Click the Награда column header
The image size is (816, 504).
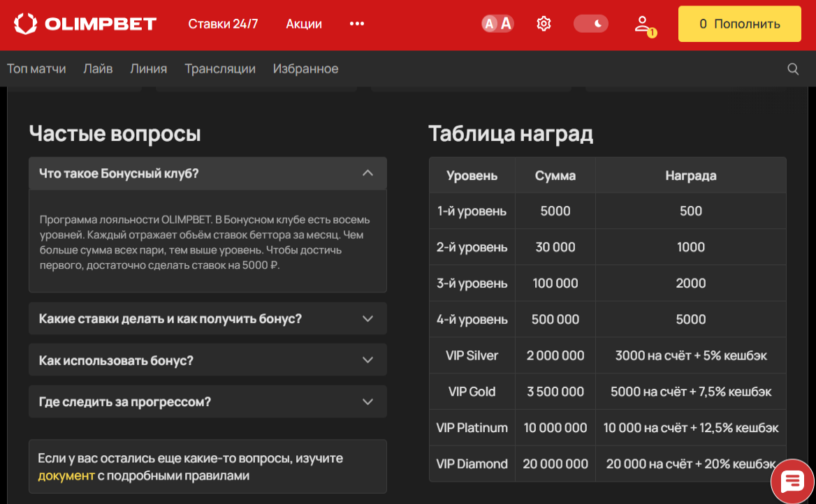[690, 175]
